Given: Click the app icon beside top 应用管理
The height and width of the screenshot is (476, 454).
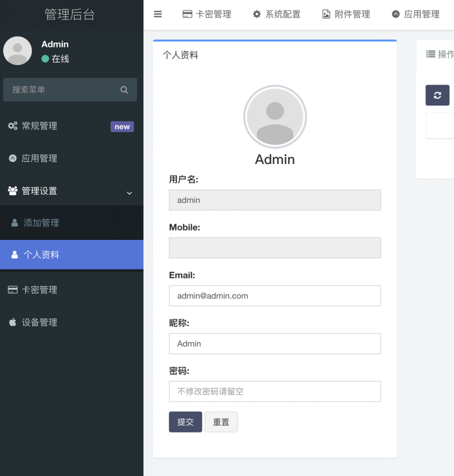Looking at the screenshot, I should 396,14.
